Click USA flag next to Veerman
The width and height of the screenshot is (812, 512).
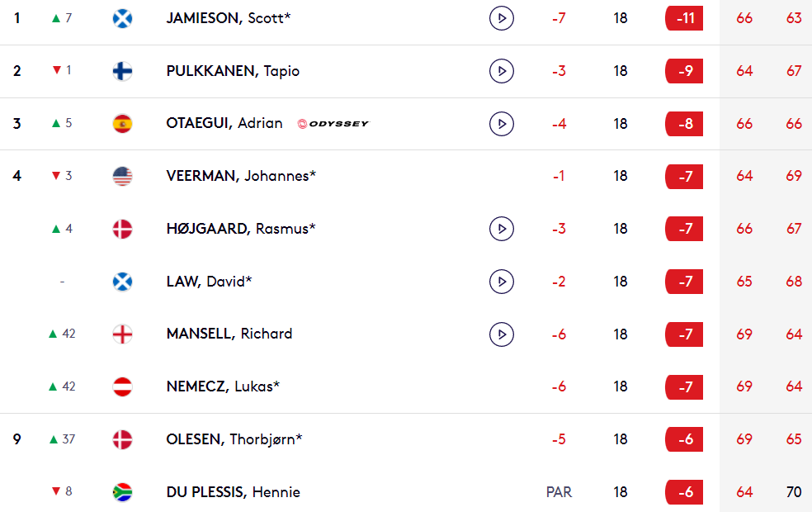pos(122,176)
